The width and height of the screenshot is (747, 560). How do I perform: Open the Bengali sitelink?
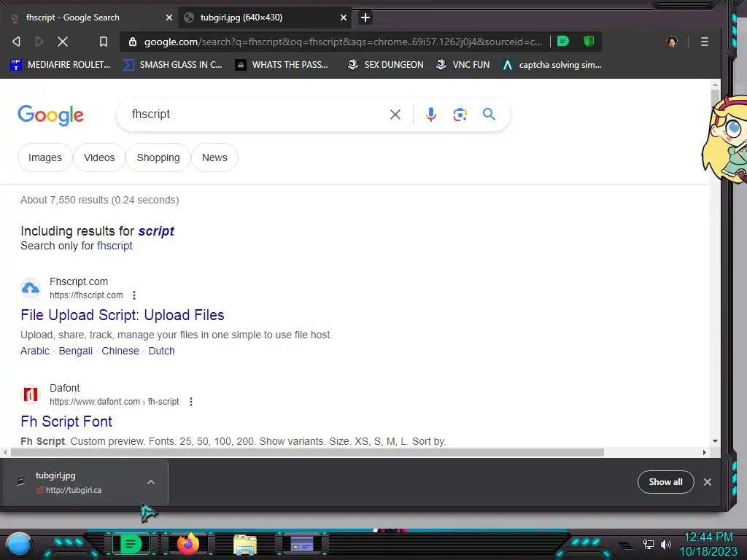76,351
